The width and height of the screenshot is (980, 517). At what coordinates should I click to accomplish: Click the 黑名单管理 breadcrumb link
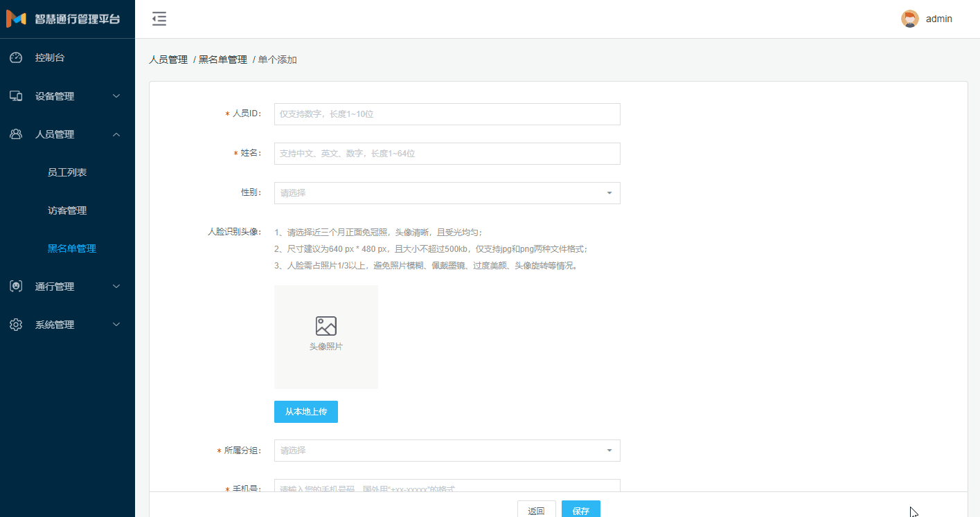point(222,60)
